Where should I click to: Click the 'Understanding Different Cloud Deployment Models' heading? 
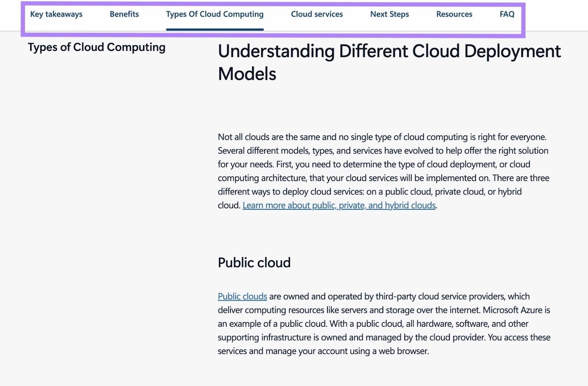pyautogui.click(x=389, y=63)
